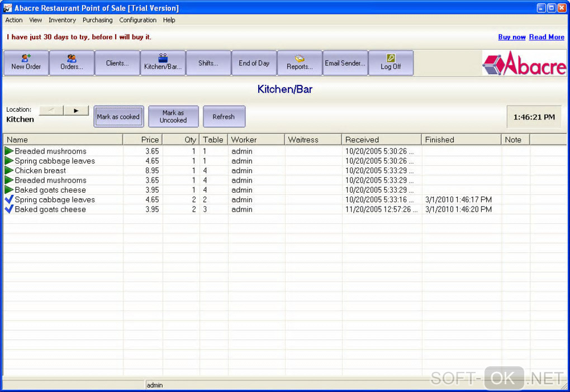Click the Buy now link
This screenshot has width=570, height=392.
[511, 37]
